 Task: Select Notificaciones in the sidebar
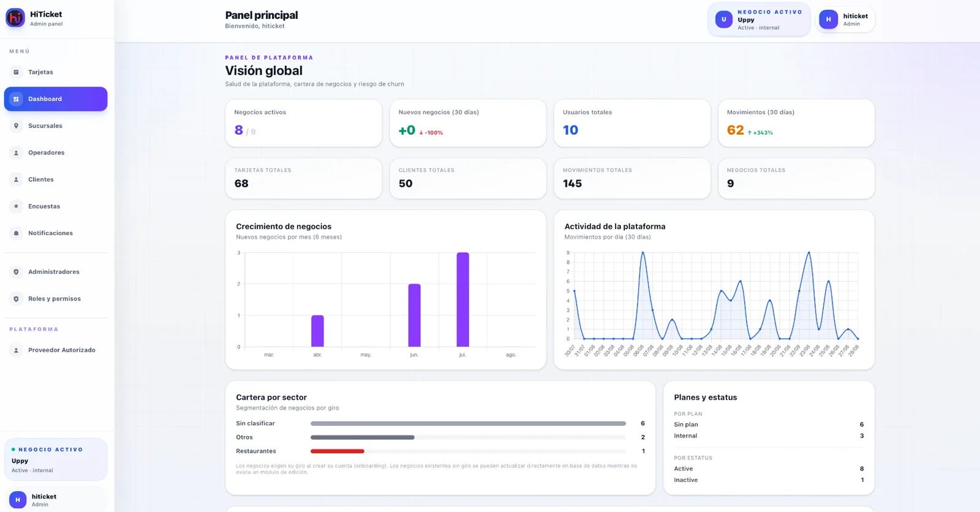click(x=56, y=233)
